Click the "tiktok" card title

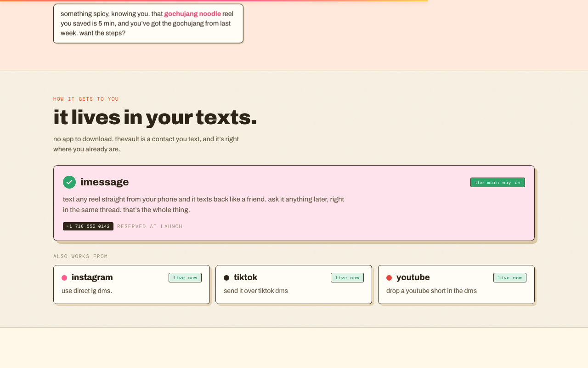[246, 277]
